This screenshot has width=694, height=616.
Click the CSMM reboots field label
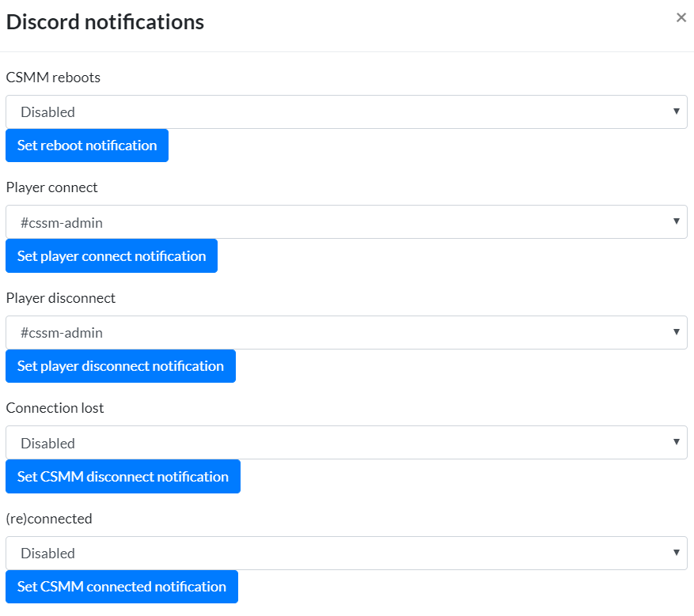tap(53, 77)
